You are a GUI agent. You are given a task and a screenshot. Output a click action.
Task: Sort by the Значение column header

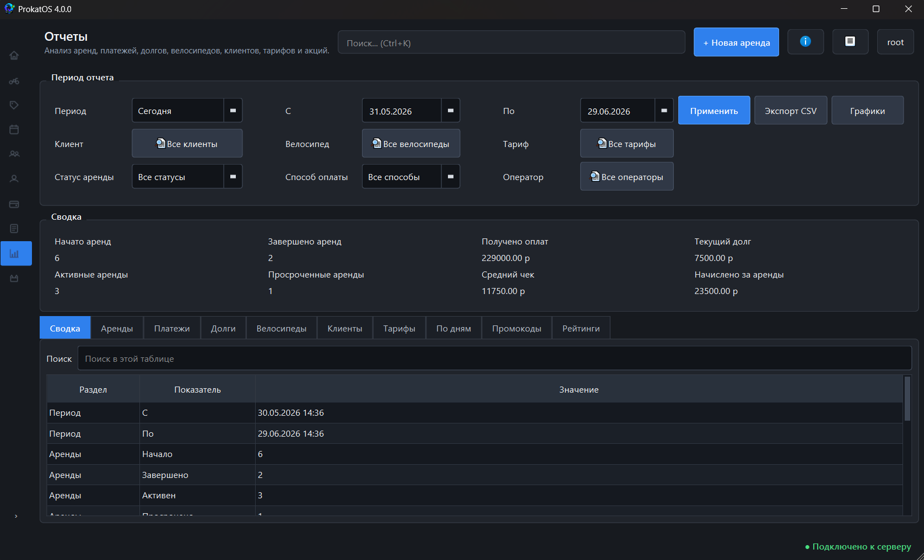click(x=579, y=389)
